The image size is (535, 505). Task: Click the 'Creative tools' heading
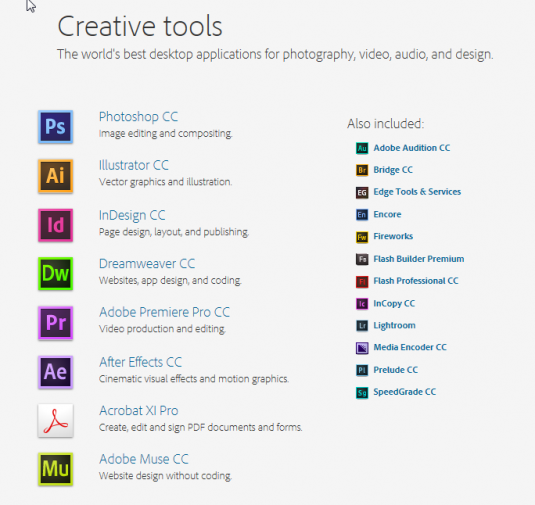pyautogui.click(x=140, y=26)
